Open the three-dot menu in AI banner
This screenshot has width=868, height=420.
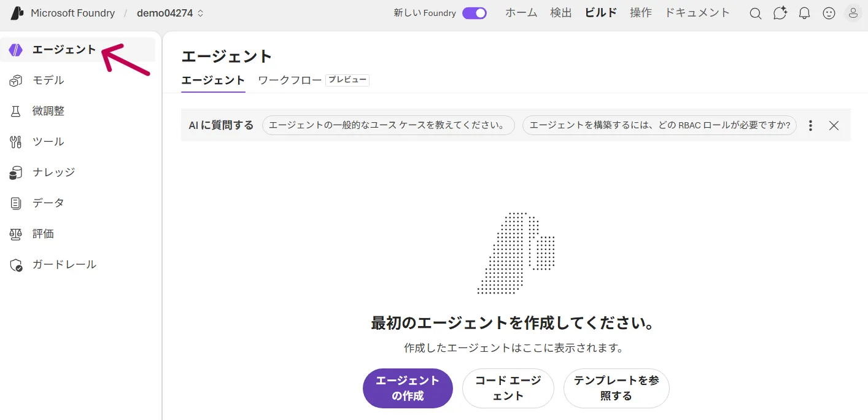[811, 125]
